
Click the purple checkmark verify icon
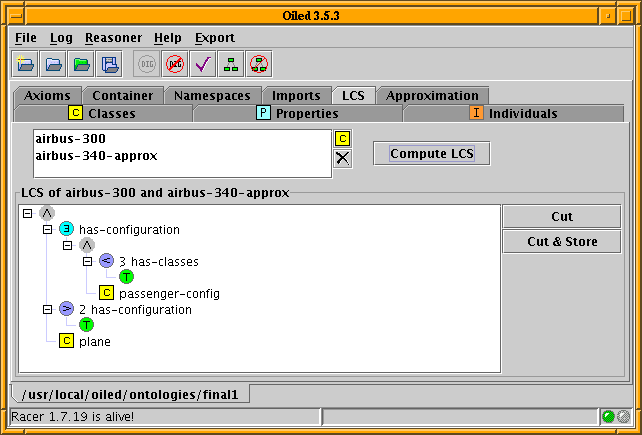pyautogui.click(x=203, y=64)
